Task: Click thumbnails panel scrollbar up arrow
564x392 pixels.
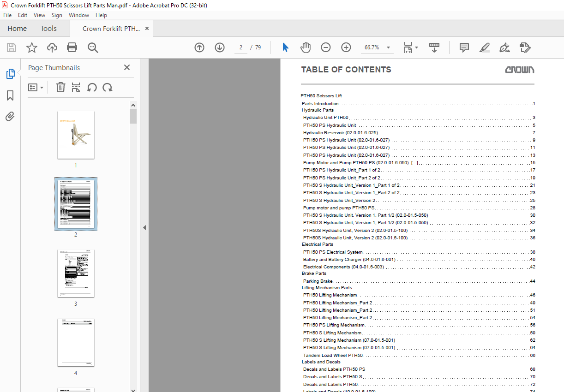Action: coord(133,105)
